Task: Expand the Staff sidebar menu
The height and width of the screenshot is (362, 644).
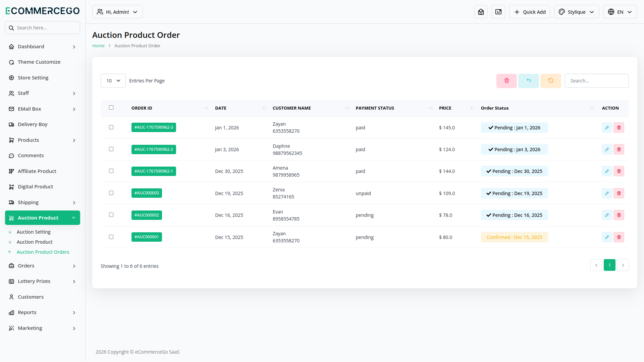Action: click(43, 93)
